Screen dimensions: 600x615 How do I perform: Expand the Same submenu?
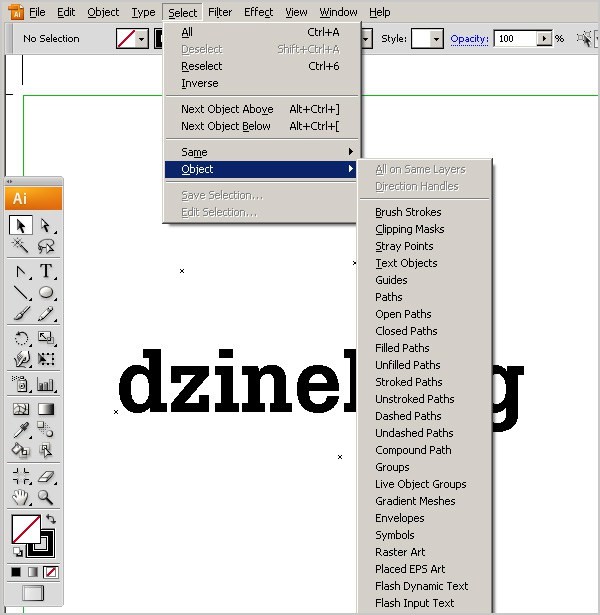tap(260, 152)
